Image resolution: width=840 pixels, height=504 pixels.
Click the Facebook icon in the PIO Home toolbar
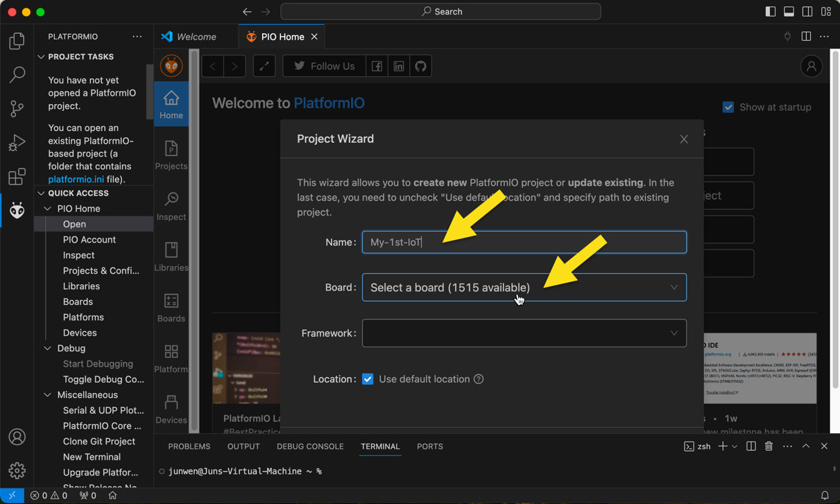point(377,66)
